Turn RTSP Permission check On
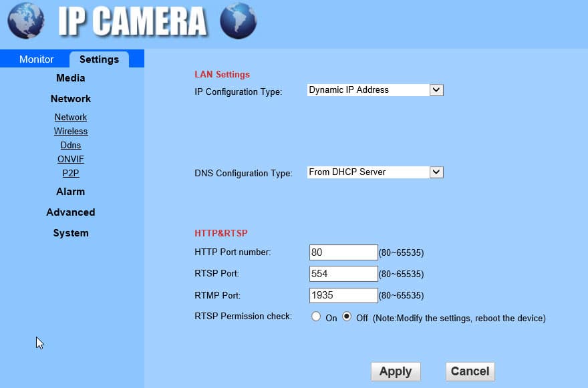The width and height of the screenshot is (588, 388). (316, 317)
